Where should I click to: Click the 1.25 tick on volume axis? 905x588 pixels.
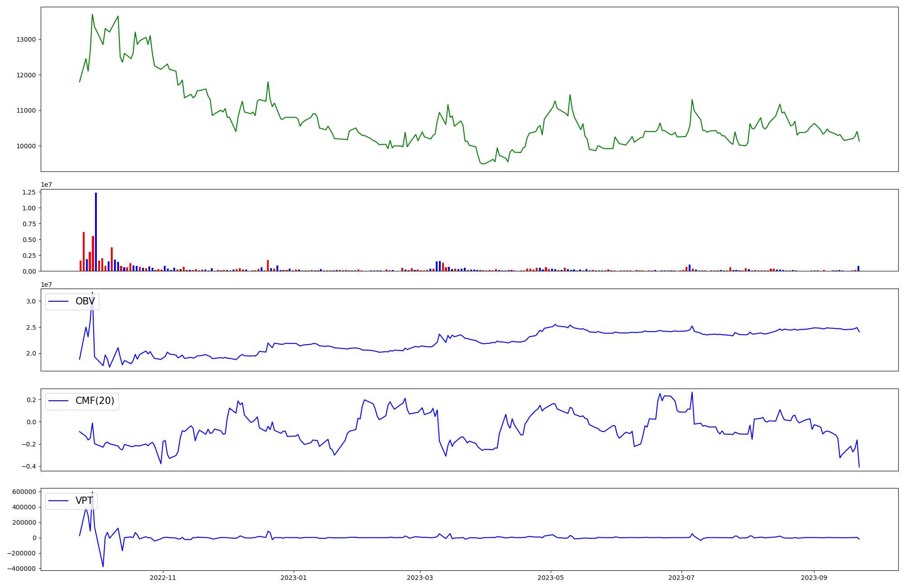tap(29, 192)
